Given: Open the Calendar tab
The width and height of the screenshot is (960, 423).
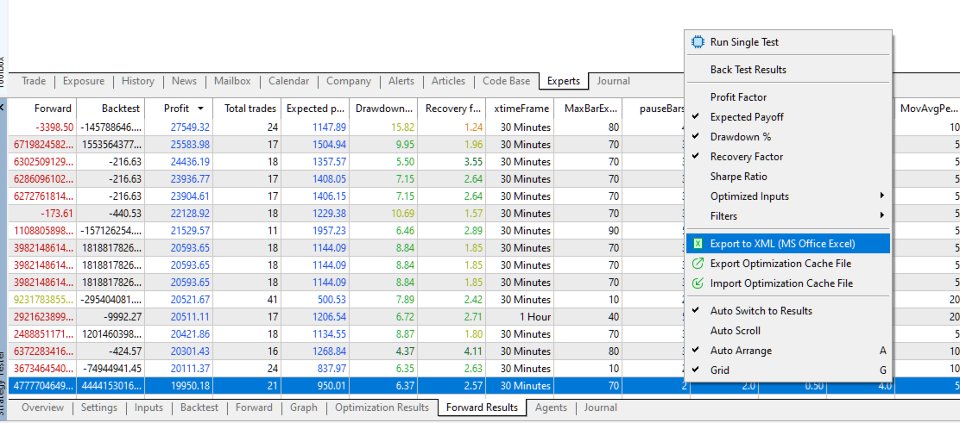Looking at the screenshot, I should [x=288, y=81].
